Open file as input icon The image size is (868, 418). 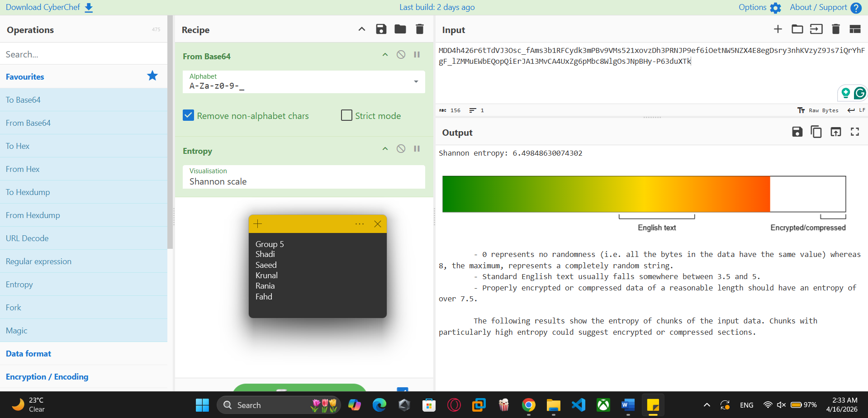pyautogui.click(x=816, y=29)
